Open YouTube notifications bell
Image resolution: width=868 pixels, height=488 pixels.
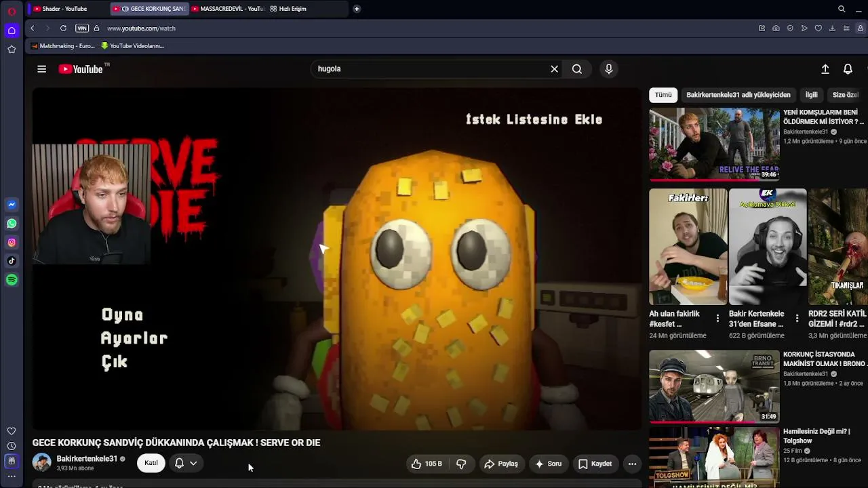point(848,69)
